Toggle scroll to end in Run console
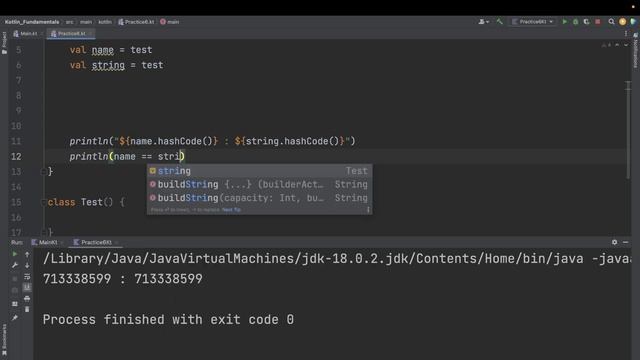The height and width of the screenshot is (360, 640). click(27, 287)
